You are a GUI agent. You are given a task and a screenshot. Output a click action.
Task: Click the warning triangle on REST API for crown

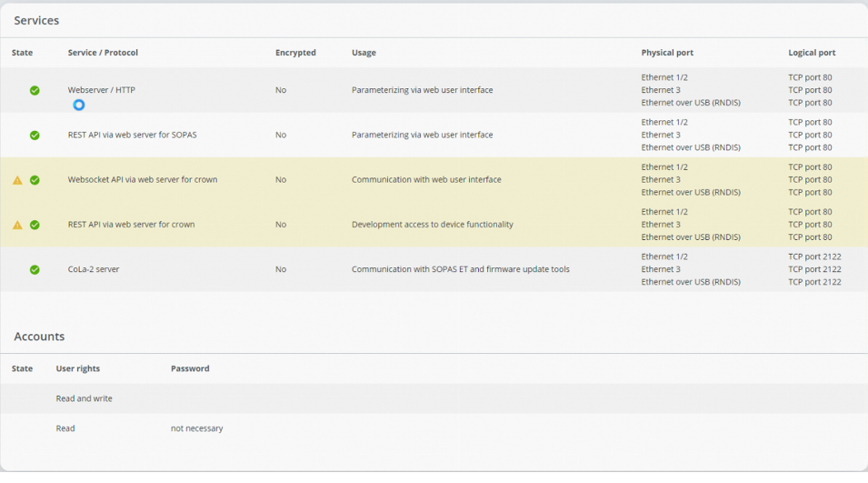[17, 225]
